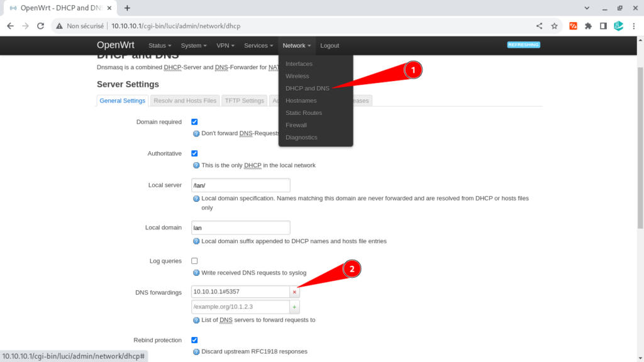The width and height of the screenshot is (644, 362).
Task: Remove the 10.10.10.1#5357 DNS forwarding entry
Action: point(294,292)
